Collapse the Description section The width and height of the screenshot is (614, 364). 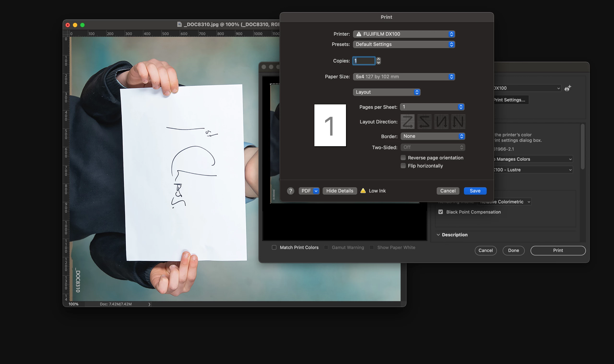pyautogui.click(x=438, y=235)
